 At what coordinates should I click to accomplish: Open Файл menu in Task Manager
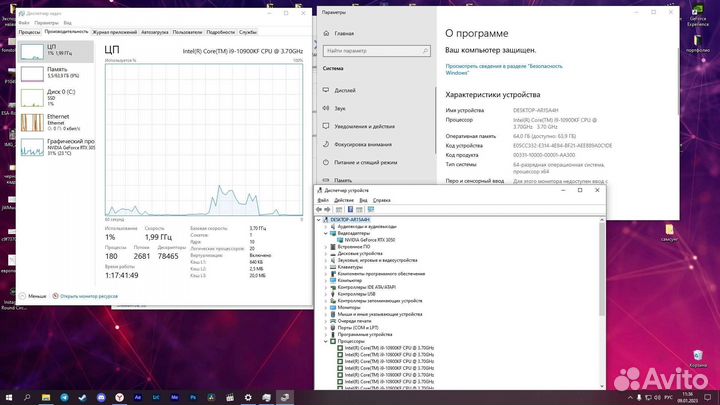[x=24, y=22]
